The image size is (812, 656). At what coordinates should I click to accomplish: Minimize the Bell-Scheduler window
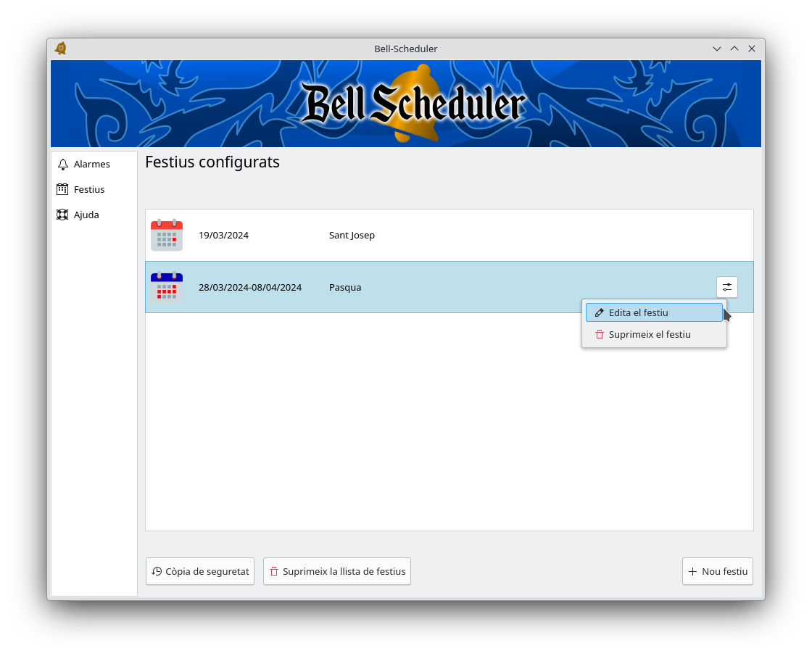(x=717, y=49)
